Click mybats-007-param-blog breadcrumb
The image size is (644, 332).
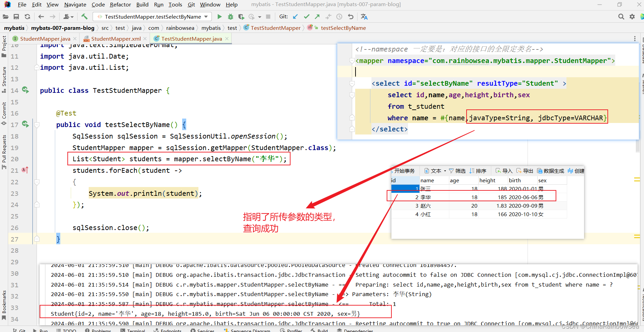tap(63, 28)
